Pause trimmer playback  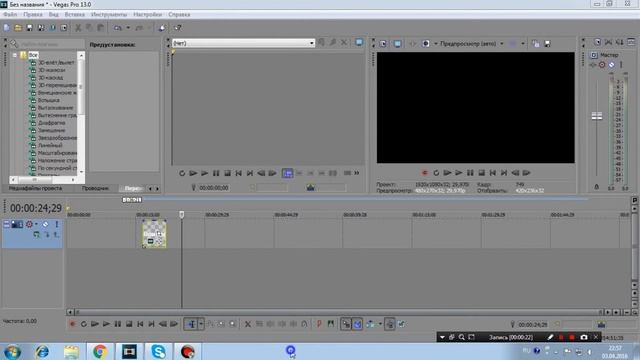coord(216,173)
